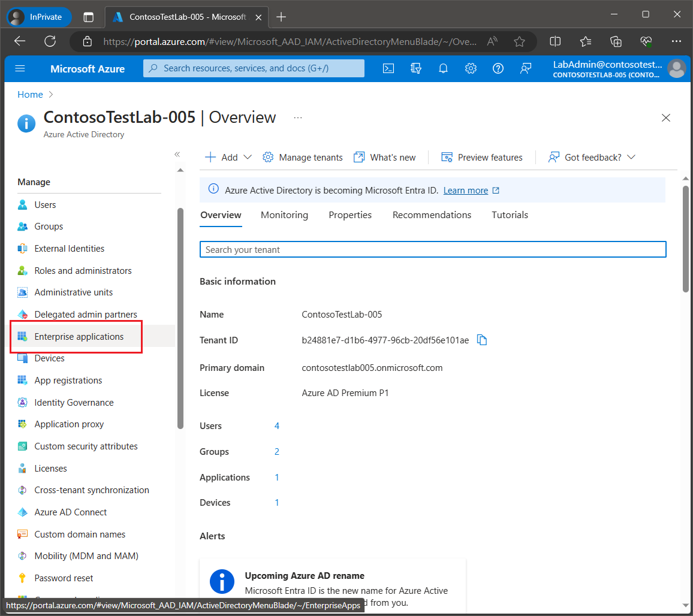
Task: Switch to the Overview tab
Action: click(221, 215)
